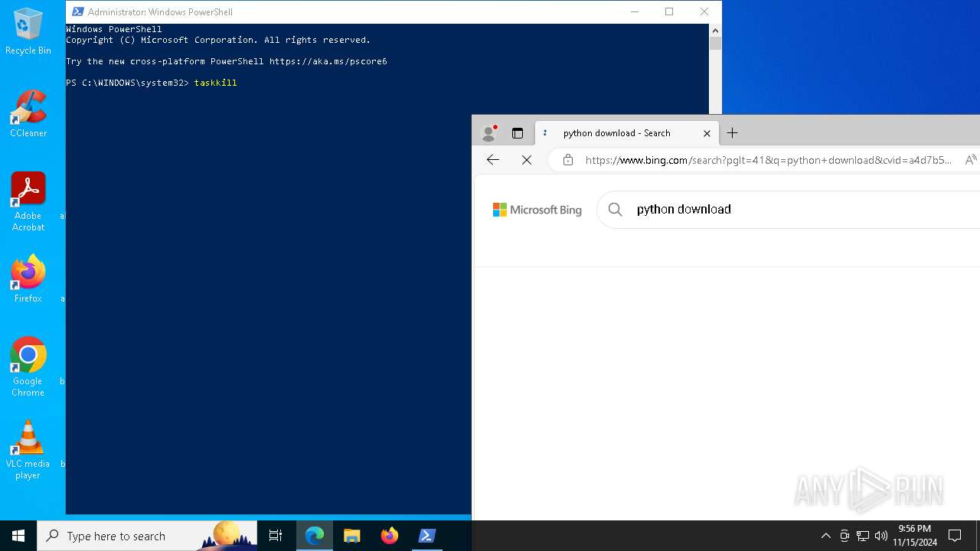This screenshot has width=980, height=551.
Task: Open Edge profile avatar icon
Action: 488,133
